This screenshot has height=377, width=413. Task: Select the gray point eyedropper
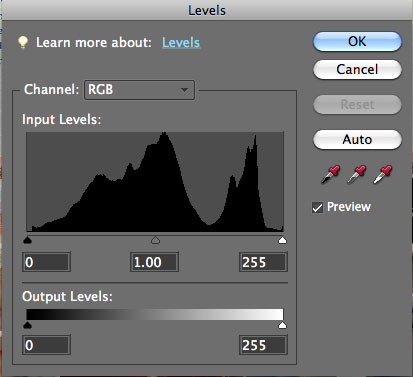pyautogui.click(x=357, y=174)
